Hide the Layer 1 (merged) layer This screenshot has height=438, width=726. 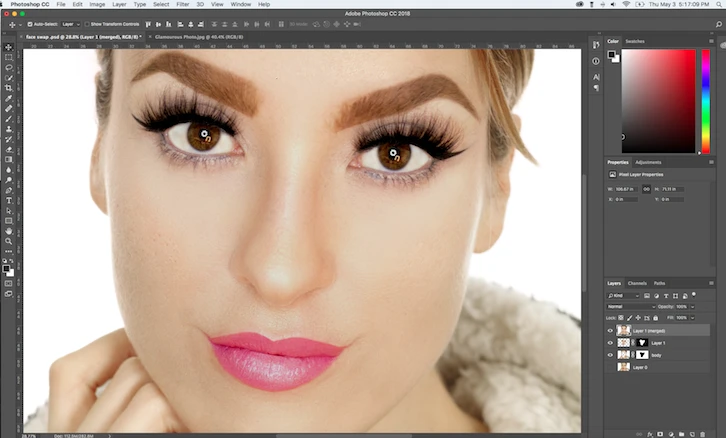610,331
